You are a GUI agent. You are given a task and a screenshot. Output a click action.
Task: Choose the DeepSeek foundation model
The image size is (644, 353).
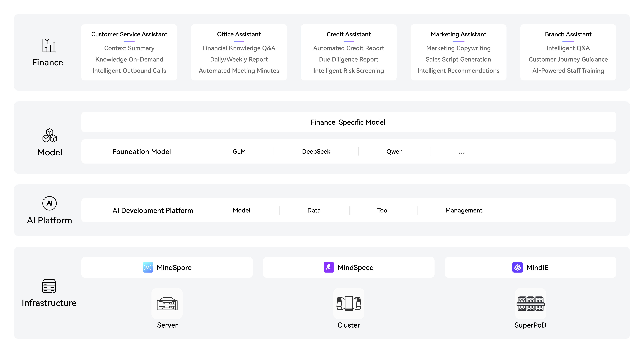tap(316, 151)
